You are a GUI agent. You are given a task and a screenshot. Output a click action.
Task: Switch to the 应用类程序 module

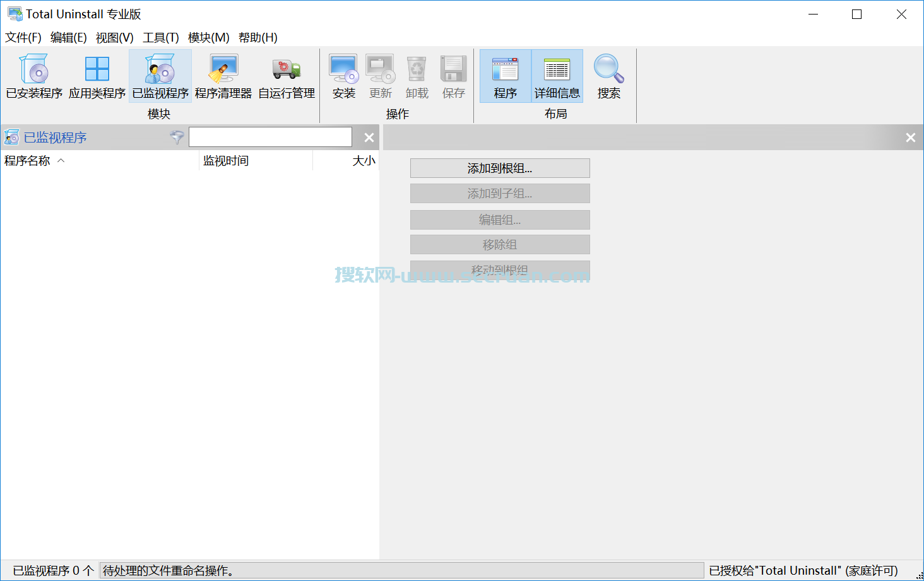[x=97, y=76]
